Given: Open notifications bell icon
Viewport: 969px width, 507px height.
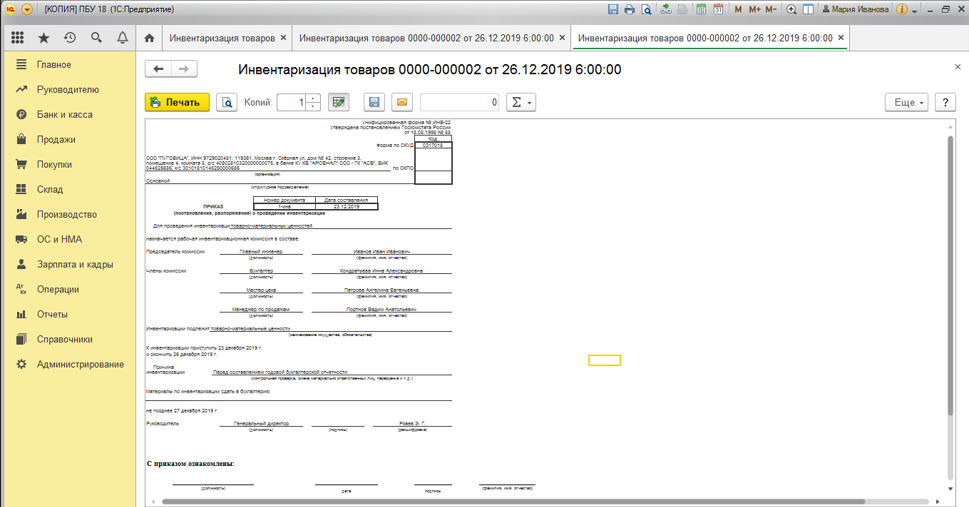Looking at the screenshot, I should (122, 38).
